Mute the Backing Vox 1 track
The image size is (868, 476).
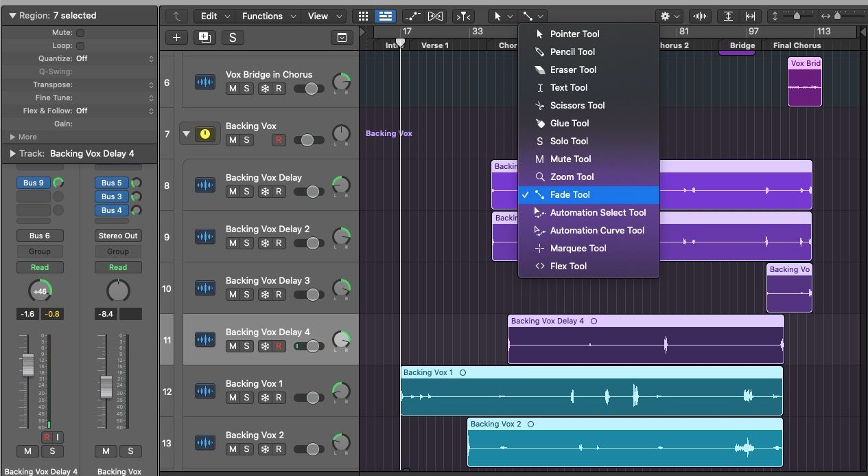231,398
